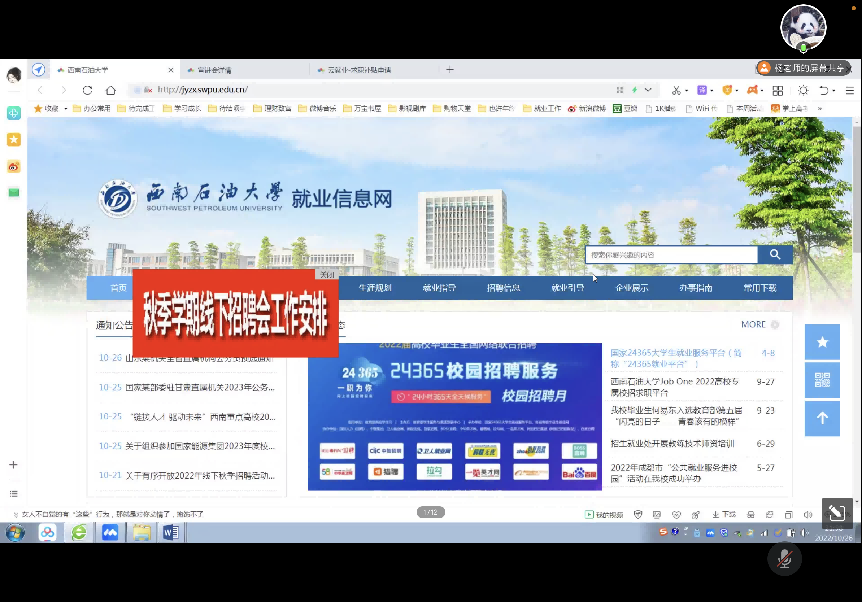The width and height of the screenshot is (862, 602).
Task: Open the Tencent Meeting taskbar icon
Action: click(110, 532)
